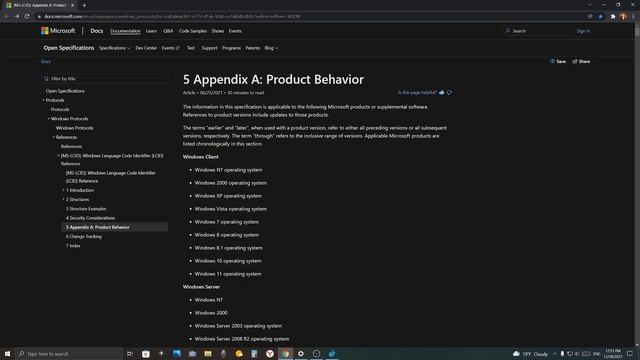The width and height of the screenshot is (640, 360).
Task: Open the Q&A menu item
Action: click(x=168, y=31)
